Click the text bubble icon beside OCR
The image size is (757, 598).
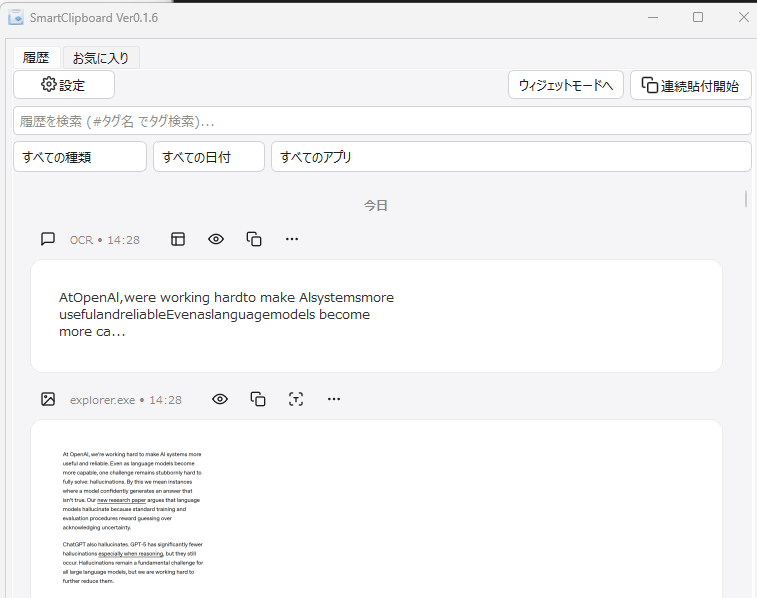pos(48,239)
